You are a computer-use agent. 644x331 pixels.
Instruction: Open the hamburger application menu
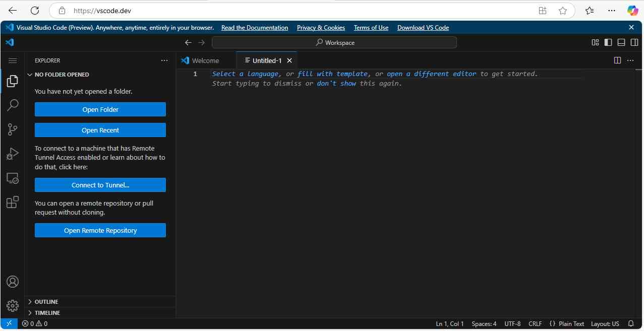point(13,60)
